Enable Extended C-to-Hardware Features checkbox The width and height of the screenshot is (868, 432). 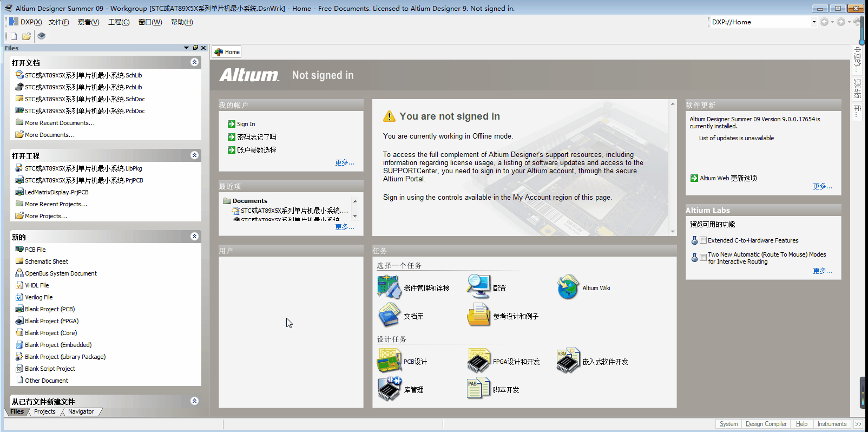click(703, 240)
